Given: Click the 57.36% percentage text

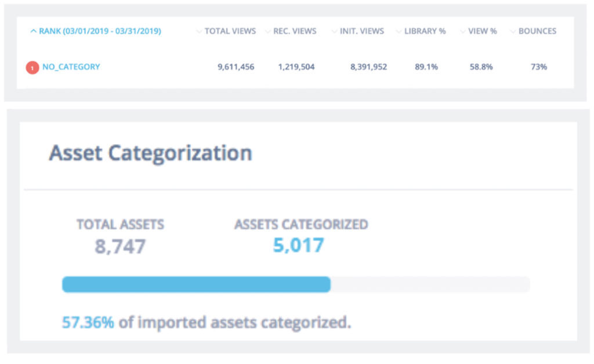Looking at the screenshot, I should click(88, 323).
